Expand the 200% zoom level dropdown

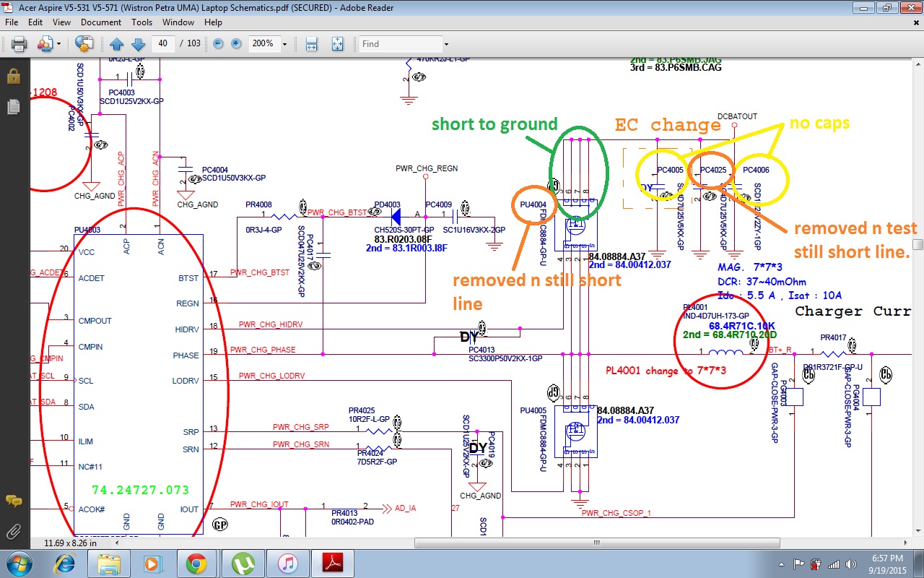click(x=284, y=44)
